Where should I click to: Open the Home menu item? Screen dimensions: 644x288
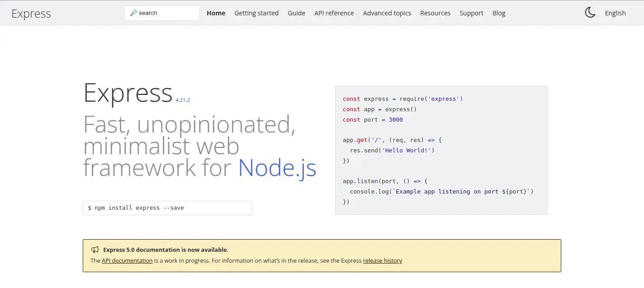[x=216, y=13]
